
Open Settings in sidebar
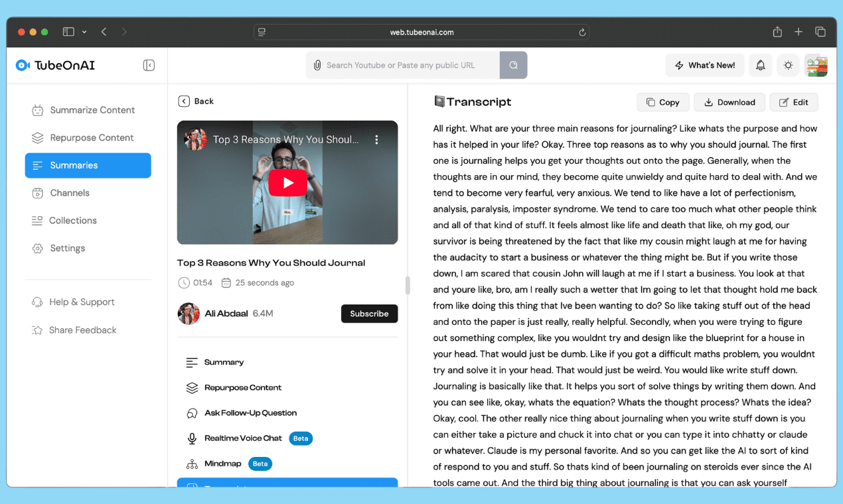[x=88, y=248]
